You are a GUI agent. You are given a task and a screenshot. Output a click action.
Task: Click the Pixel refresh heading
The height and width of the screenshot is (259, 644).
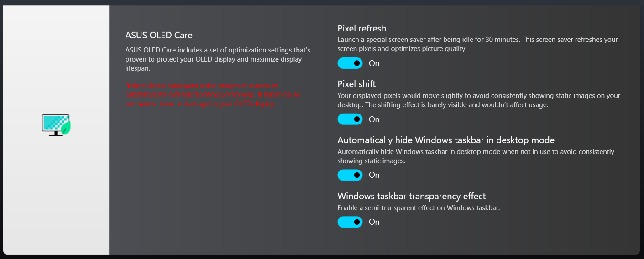click(x=361, y=28)
